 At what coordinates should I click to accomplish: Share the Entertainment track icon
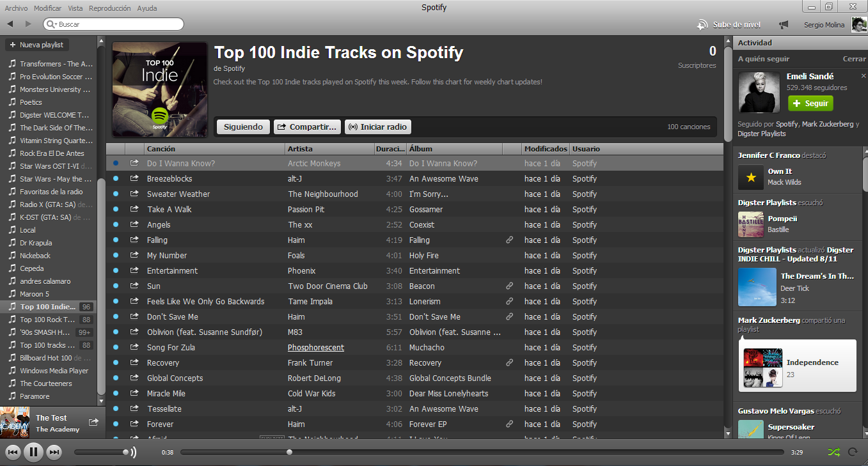134,270
